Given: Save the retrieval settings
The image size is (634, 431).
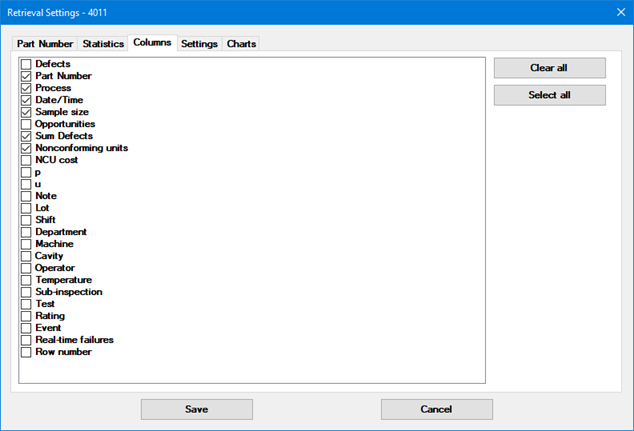Looking at the screenshot, I should pyautogui.click(x=196, y=409).
